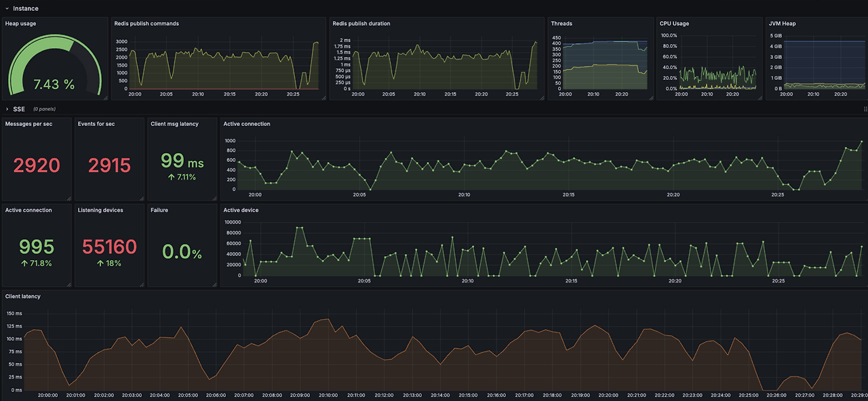Open the Threads panel title
The height and width of the screenshot is (401, 868).
(x=561, y=24)
